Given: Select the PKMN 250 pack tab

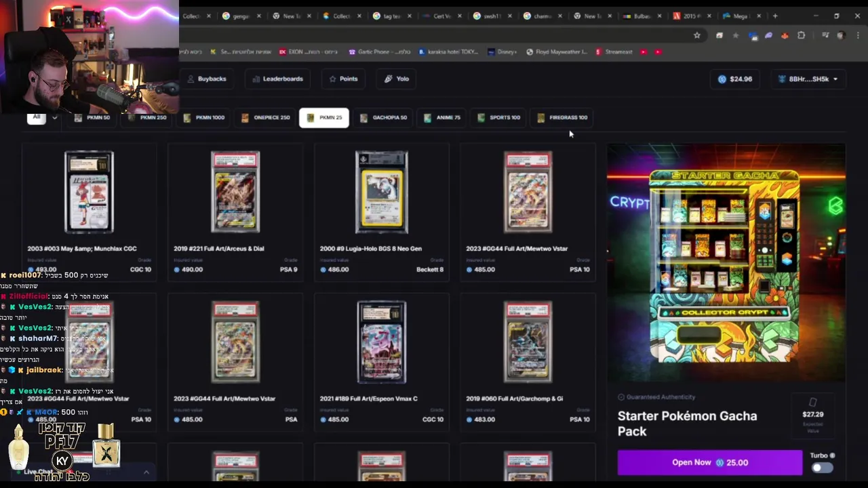Looking at the screenshot, I should click(x=148, y=117).
